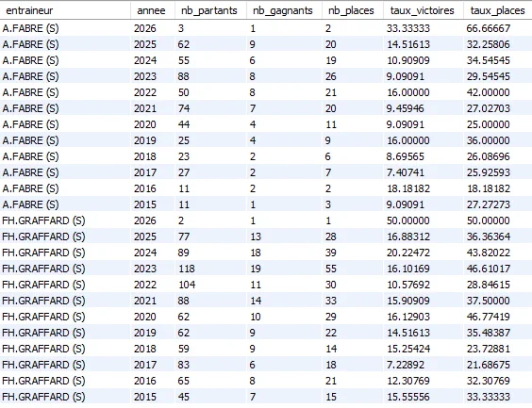532x408 pixels.
Task: Select the nb_partants cell 104
Action: (210, 285)
